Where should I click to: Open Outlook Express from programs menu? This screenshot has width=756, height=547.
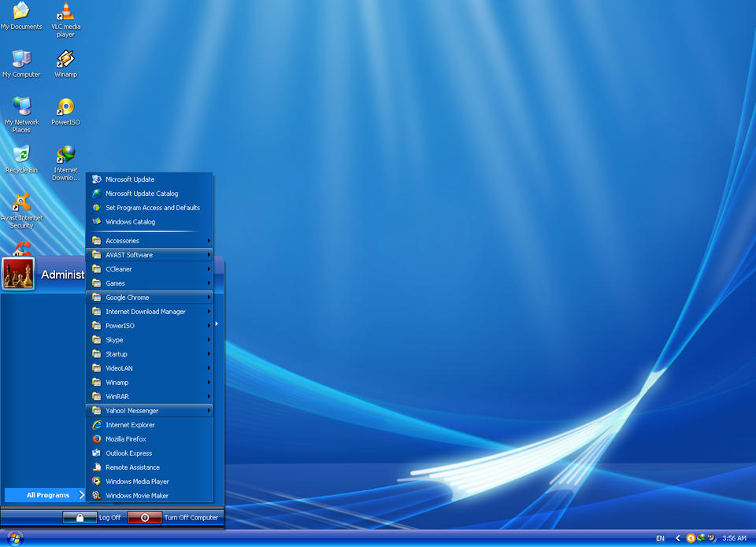pyautogui.click(x=150, y=453)
